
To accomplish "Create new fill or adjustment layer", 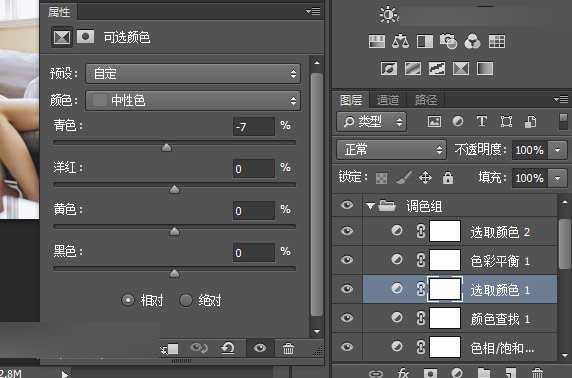I will (457, 373).
